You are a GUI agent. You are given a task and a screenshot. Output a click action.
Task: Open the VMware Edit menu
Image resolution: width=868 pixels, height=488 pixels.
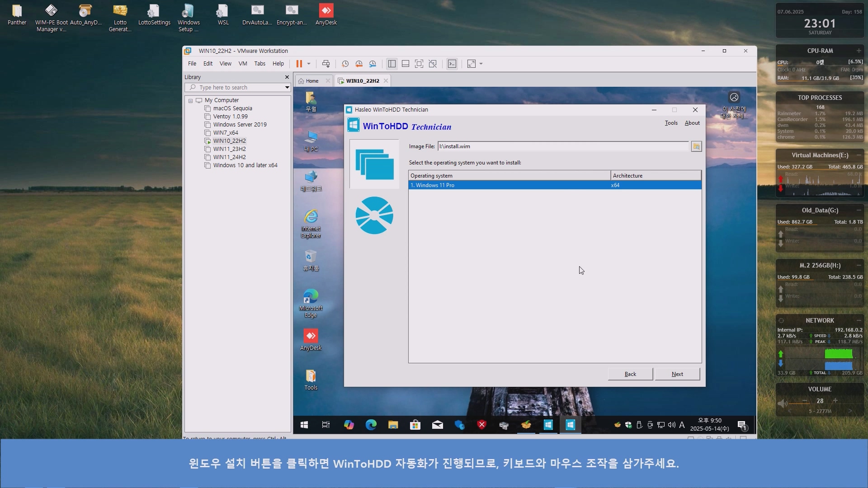208,64
